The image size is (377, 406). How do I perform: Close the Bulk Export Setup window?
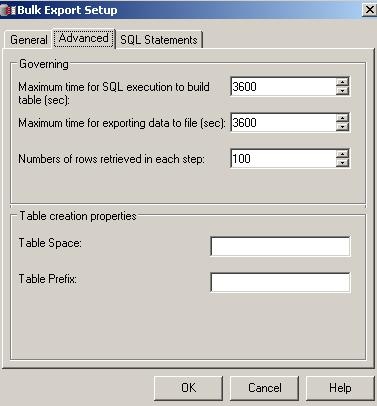point(369,10)
